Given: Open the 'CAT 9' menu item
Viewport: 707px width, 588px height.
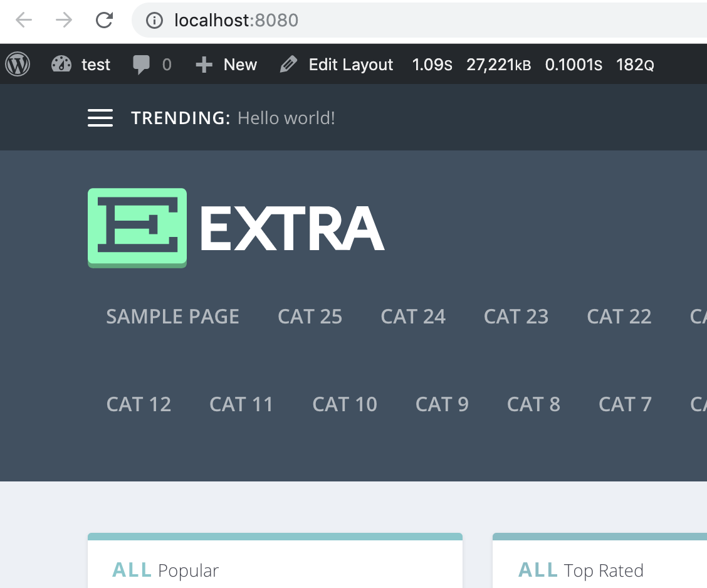Looking at the screenshot, I should point(442,404).
